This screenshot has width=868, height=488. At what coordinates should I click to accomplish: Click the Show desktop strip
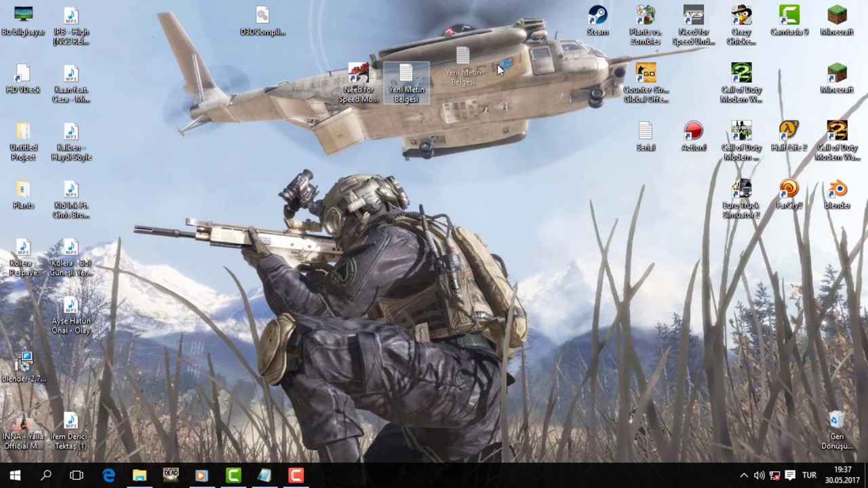click(x=866, y=475)
